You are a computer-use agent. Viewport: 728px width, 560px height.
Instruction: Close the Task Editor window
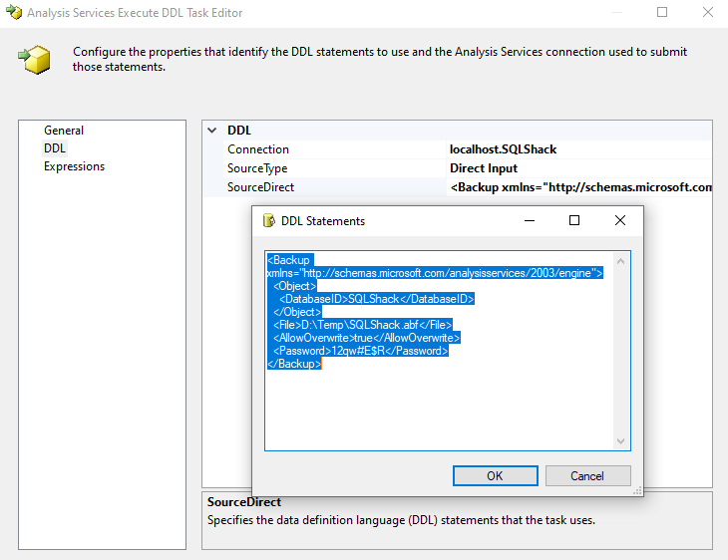pos(707,13)
